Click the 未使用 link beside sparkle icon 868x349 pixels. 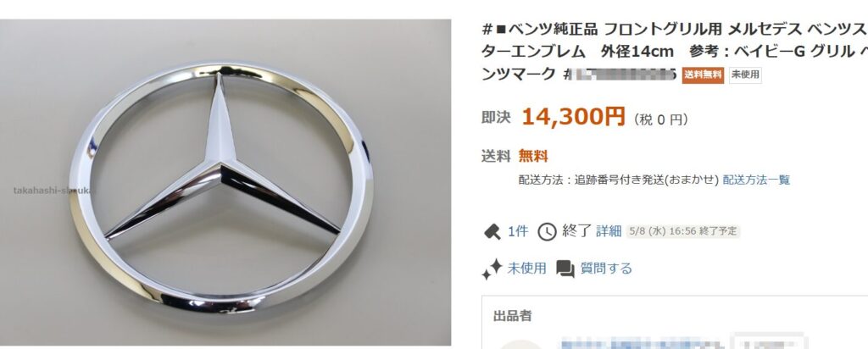pos(526,269)
